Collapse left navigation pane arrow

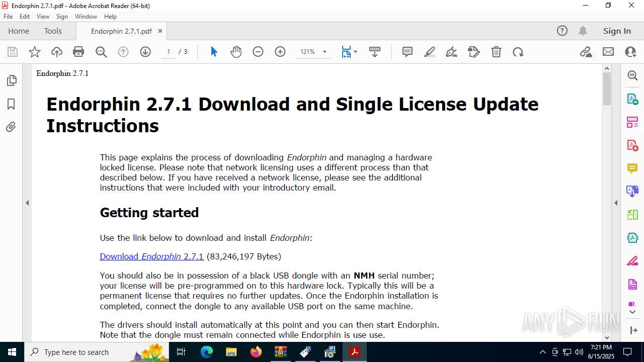point(27,203)
